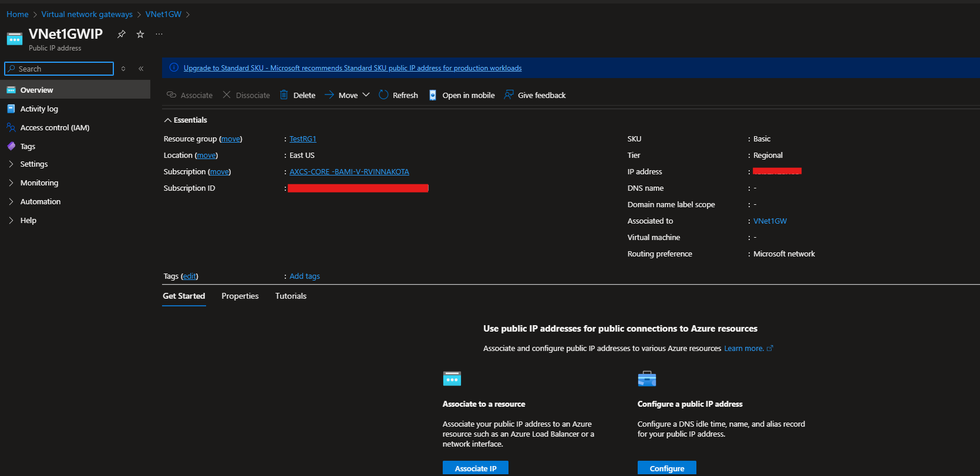This screenshot has width=980, height=476.
Task: Open the AXCS-CORE subscription link
Action: [x=349, y=172]
